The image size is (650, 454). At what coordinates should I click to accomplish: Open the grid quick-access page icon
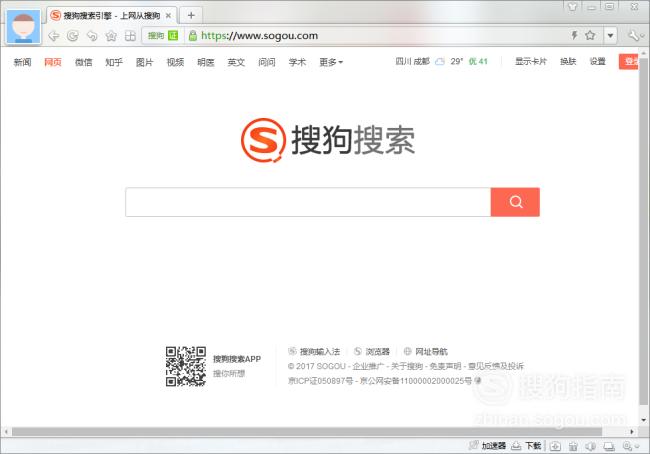point(130,36)
